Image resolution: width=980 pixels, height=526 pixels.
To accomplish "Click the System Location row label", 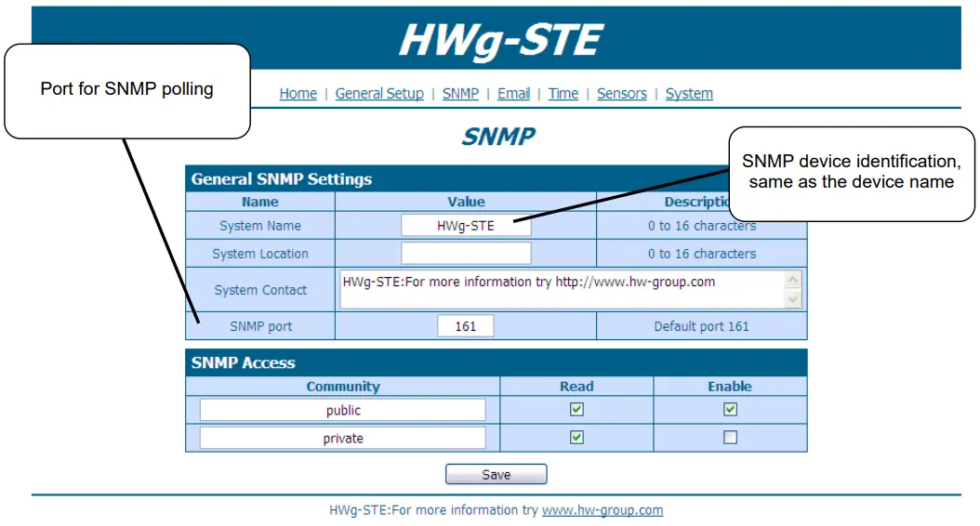I will pos(260,254).
